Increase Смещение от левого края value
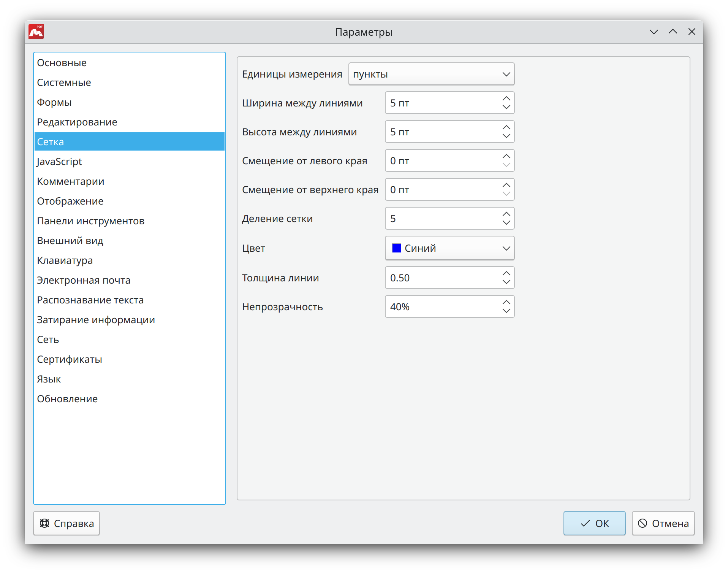This screenshot has height=573, width=728. 506,156
